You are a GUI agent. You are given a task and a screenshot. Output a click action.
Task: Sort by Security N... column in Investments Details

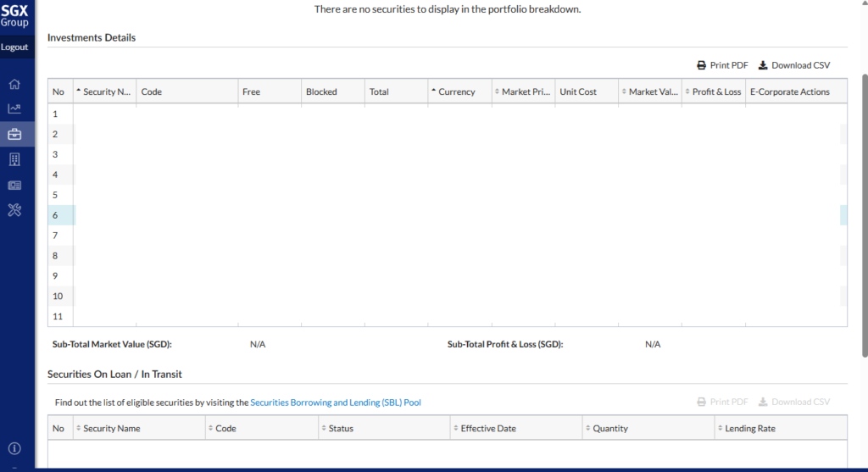[104, 92]
